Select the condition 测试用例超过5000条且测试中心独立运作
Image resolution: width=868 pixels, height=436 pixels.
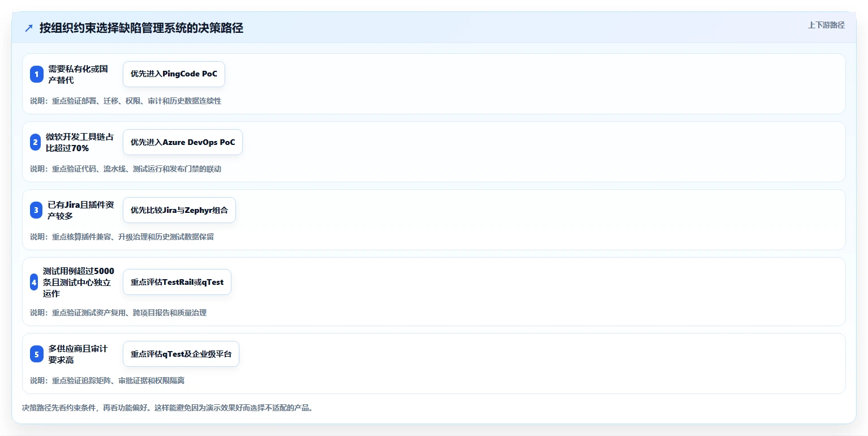[x=79, y=282]
